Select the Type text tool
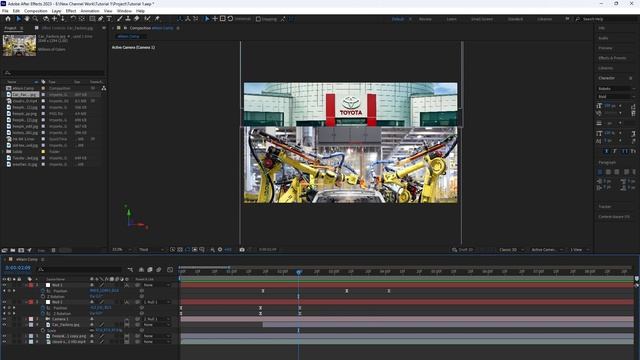Screen dimensions: 640x360 tap(109, 19)
